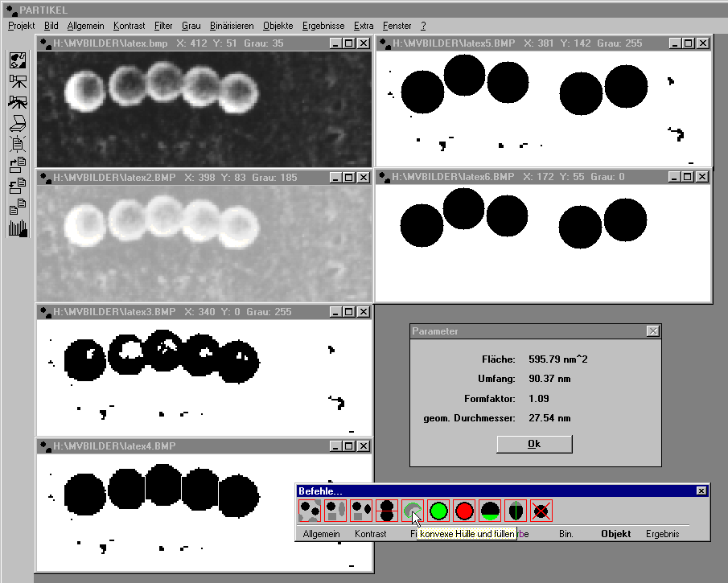Open the Binärisieren menu
Screen dimensions: 728x583
coord(232,26)
